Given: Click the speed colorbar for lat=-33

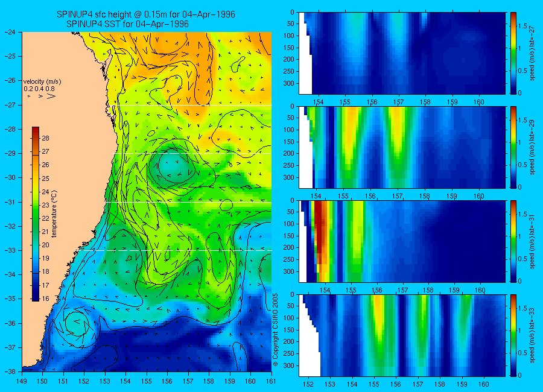Looking at the screenshot, I should coord(513,335).
